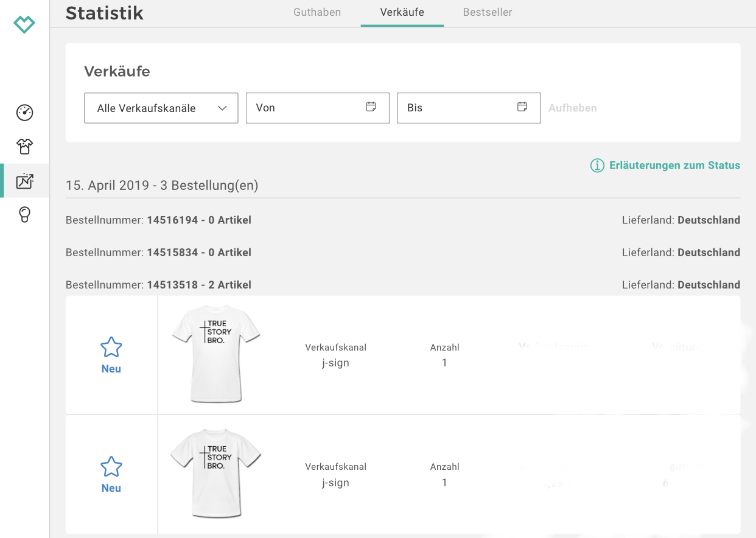Select the Verkäufe tab
The image size is (756, 538).
coord(402,12)
